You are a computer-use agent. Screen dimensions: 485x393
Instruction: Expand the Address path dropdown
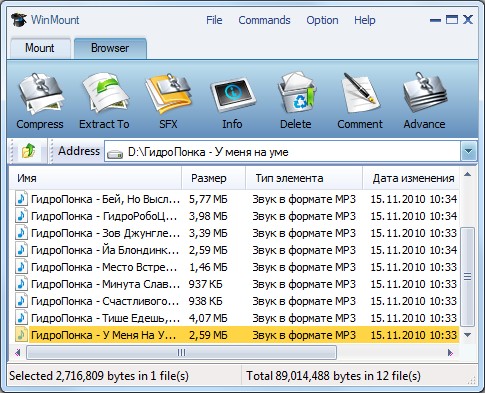[x=468, y=152]
